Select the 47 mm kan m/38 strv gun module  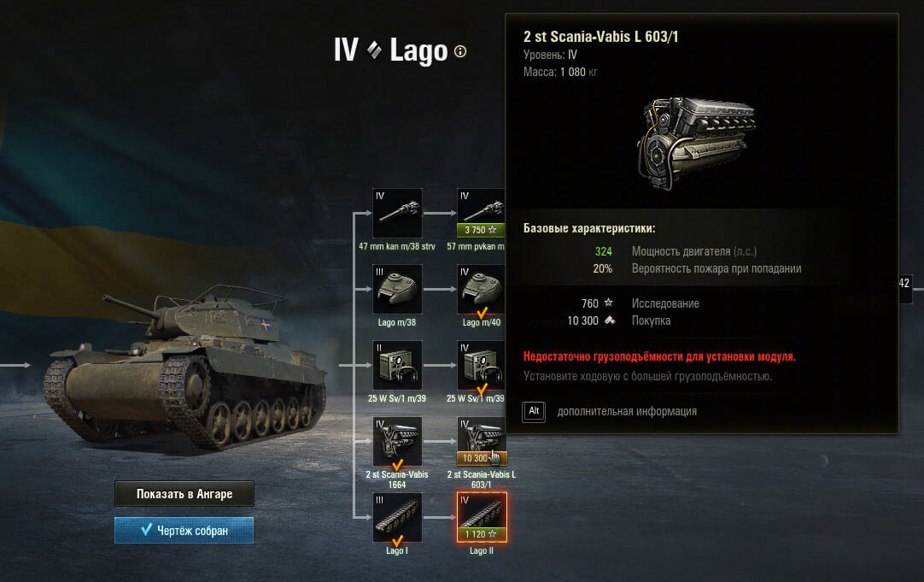click(397, 213)
